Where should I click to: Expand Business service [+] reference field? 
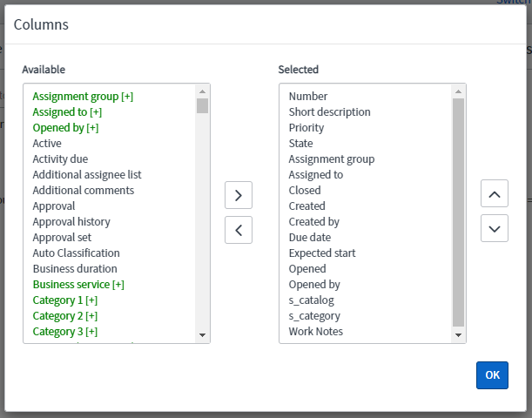point(78,284)
